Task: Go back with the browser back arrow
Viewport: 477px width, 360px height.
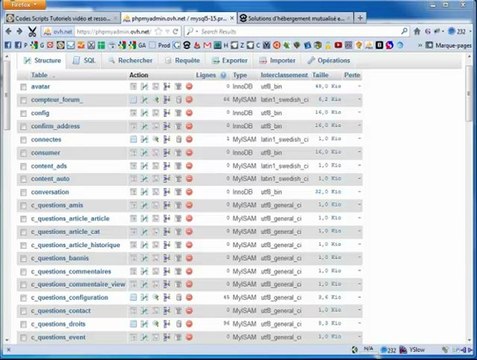Action: [x=9, y=31]
